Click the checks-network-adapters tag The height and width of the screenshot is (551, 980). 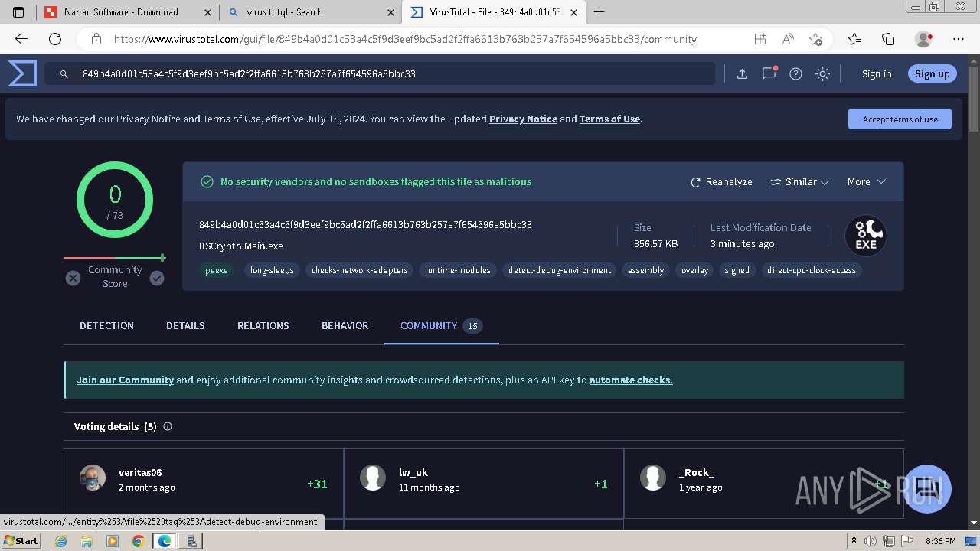(x=360, y=270)
